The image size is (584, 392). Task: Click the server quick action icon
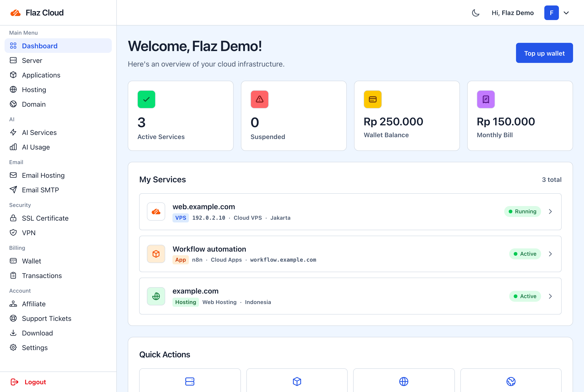pos(190,382)
